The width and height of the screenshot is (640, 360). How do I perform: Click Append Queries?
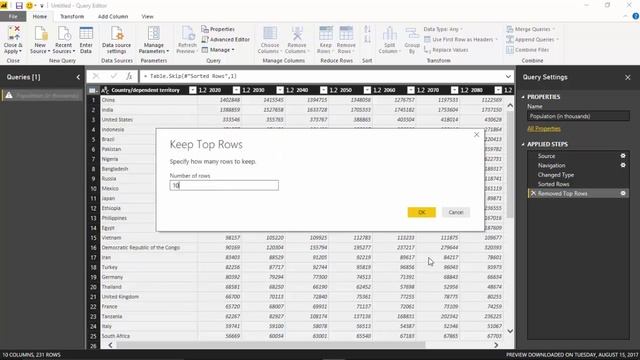[x=532, y=40]
